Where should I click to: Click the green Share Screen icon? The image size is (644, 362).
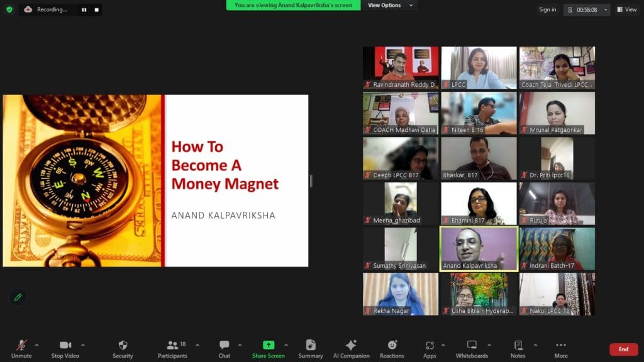(x=269, y=345)
